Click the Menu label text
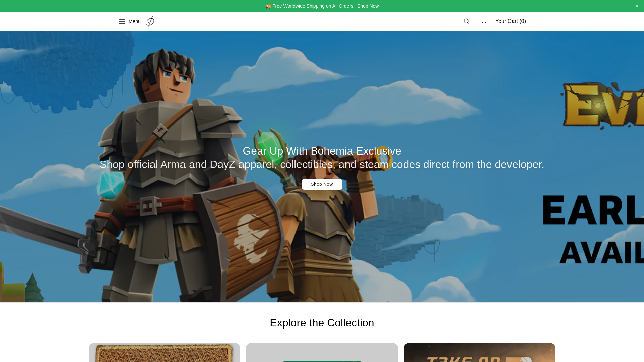644x362 pixels. tap(135, 21)
